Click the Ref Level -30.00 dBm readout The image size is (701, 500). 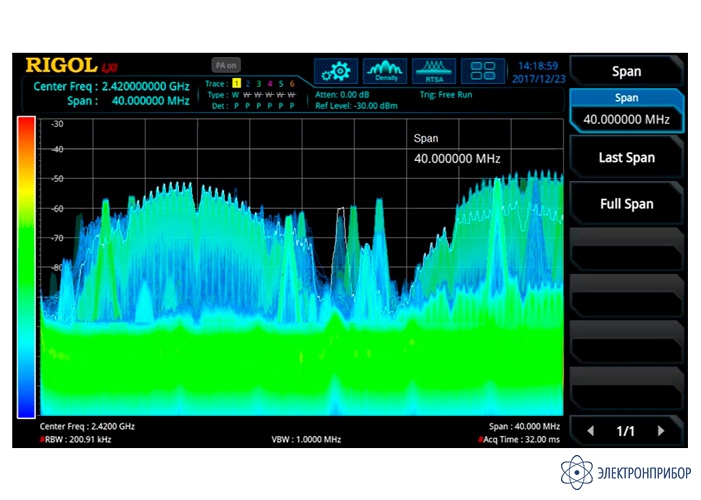(356, 104)
